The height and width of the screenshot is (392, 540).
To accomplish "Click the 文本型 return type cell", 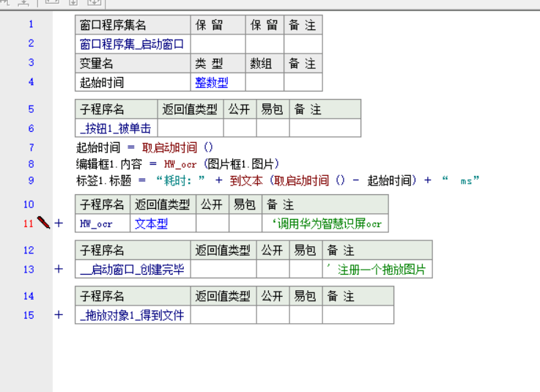I will (163, 224).
